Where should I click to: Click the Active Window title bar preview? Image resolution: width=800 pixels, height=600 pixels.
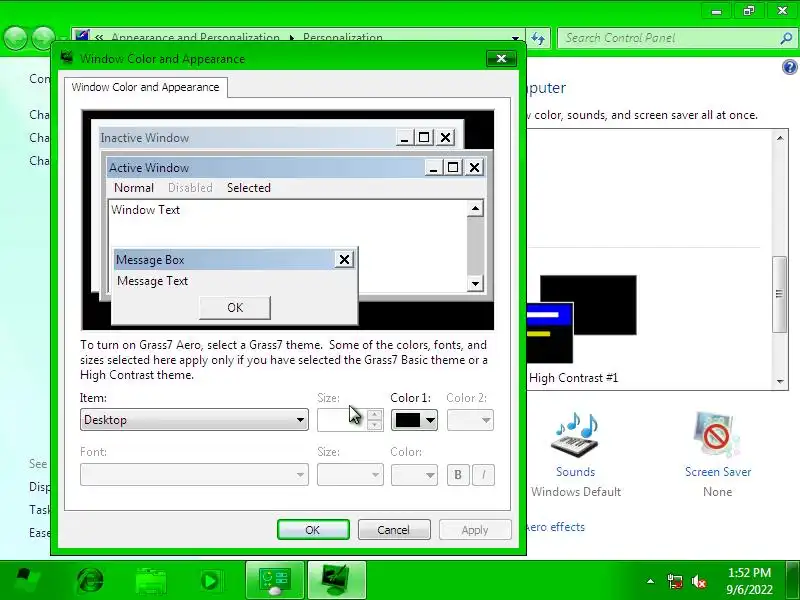(x=265, y=168)
